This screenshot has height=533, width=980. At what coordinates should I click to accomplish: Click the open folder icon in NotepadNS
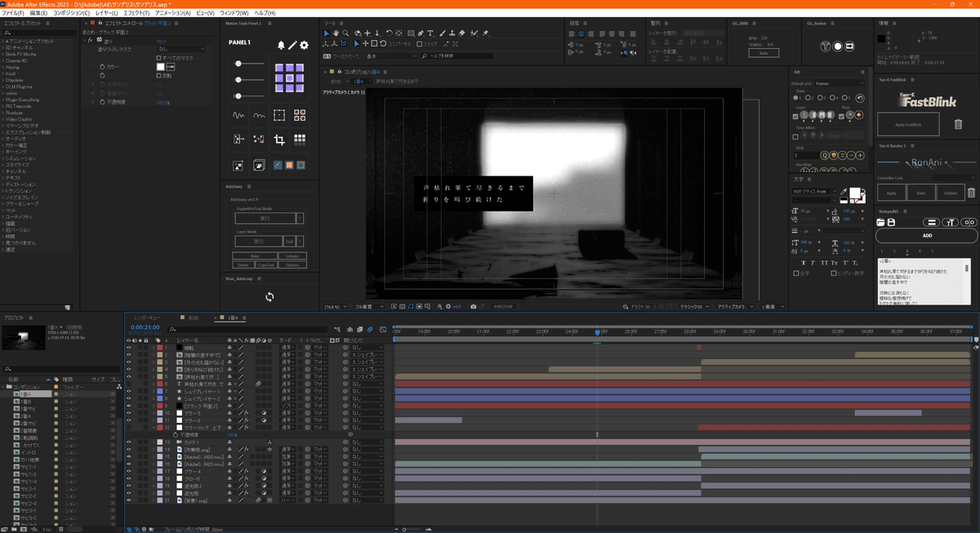tap(882, 222)
